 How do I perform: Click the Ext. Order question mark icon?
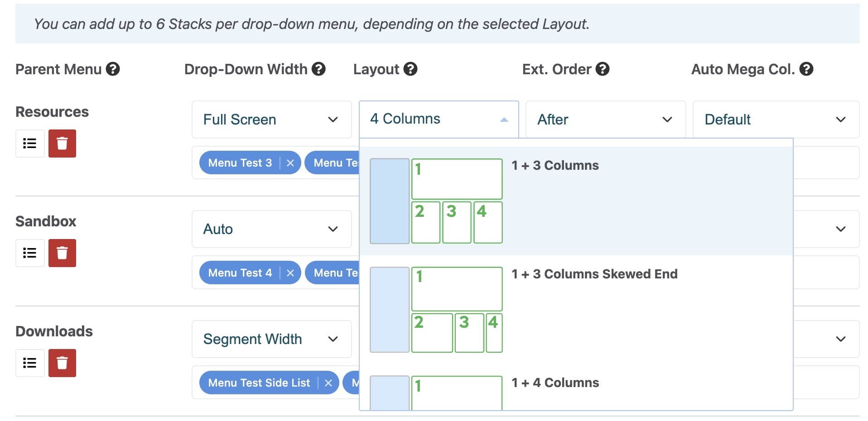click(603, 69)
